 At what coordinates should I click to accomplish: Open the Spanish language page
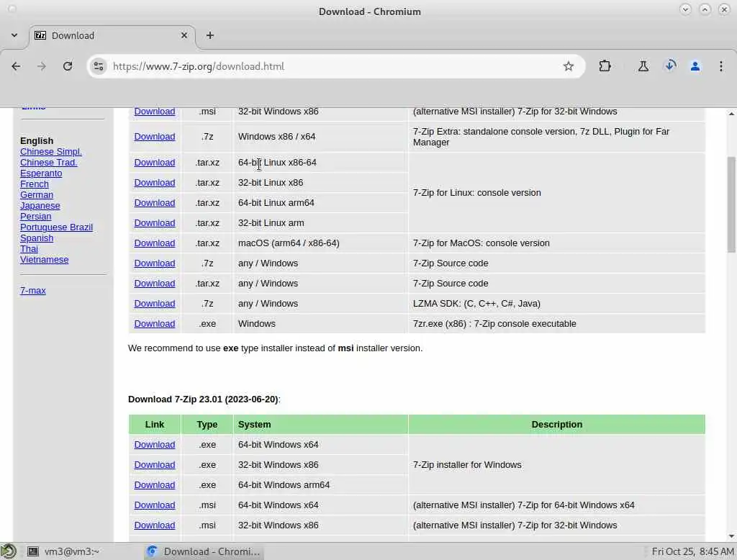[x=37, y=238]
